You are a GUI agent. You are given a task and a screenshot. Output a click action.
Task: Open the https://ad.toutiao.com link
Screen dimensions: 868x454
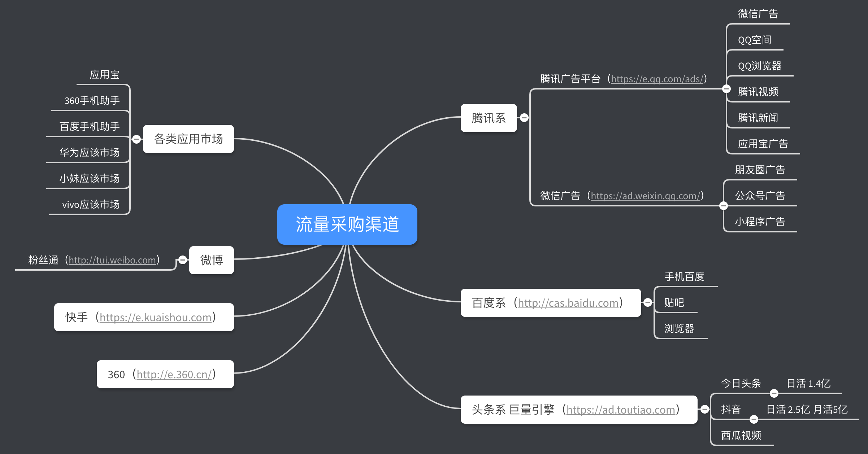pyautogui.click(x=621, y=410)
